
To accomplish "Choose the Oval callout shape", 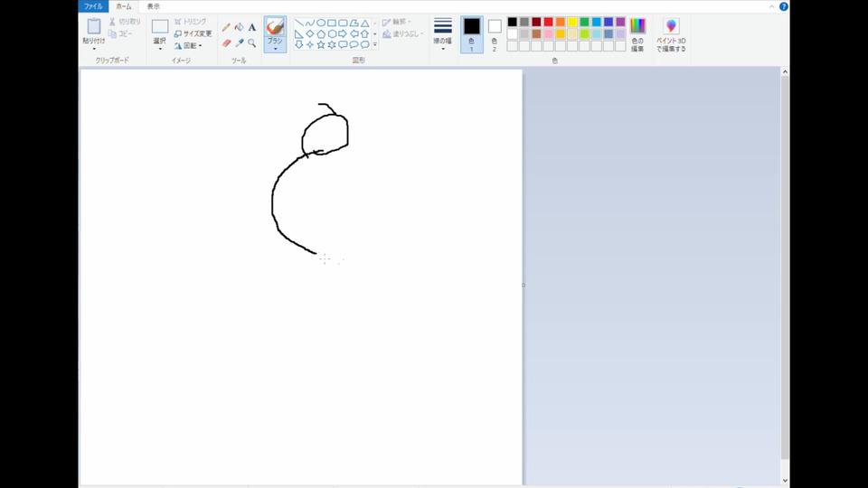I will 354,44.
